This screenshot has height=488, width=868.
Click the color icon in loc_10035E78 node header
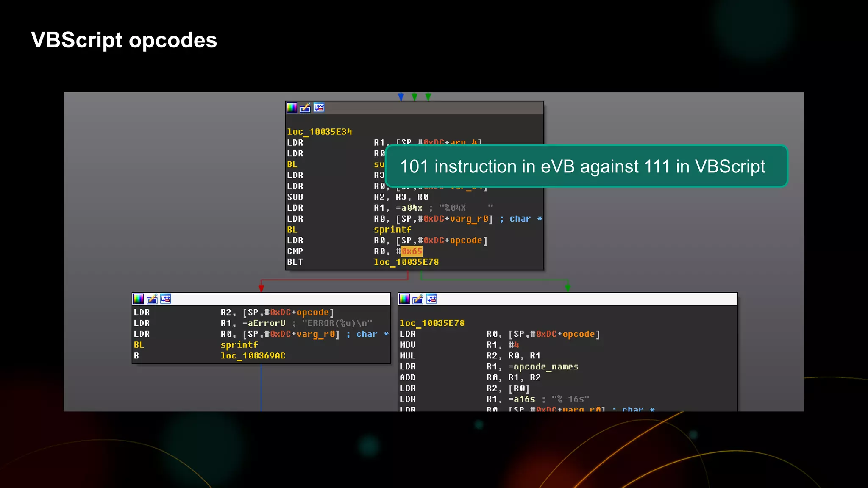coord(404,299)
